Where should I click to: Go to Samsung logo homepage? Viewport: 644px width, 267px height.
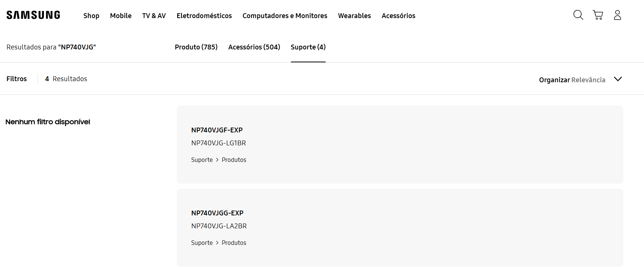click(x=33, y=15)
